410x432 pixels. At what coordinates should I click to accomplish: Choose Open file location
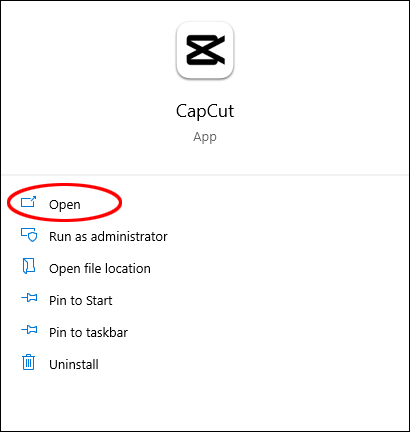(x=100, y=268)
